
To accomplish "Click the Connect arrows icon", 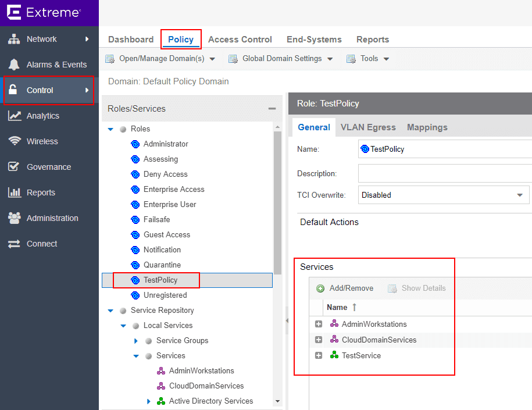I will 15,244.
